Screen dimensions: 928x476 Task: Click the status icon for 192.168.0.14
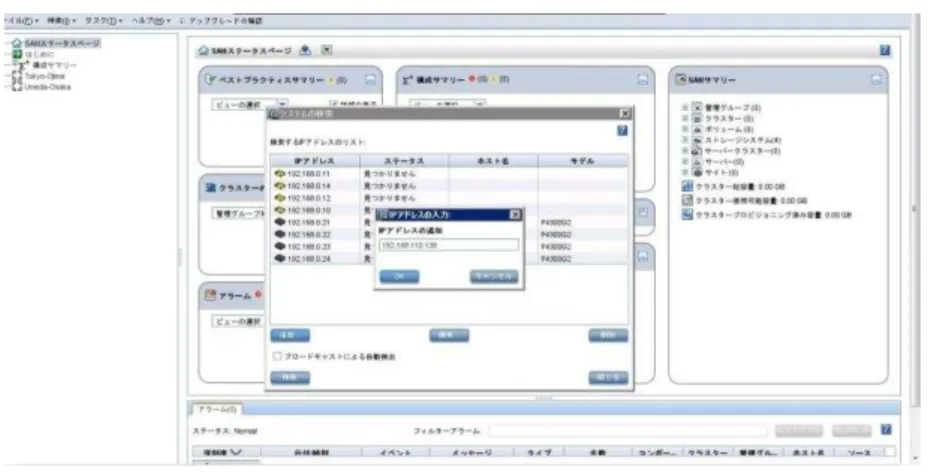coord(280,186)
